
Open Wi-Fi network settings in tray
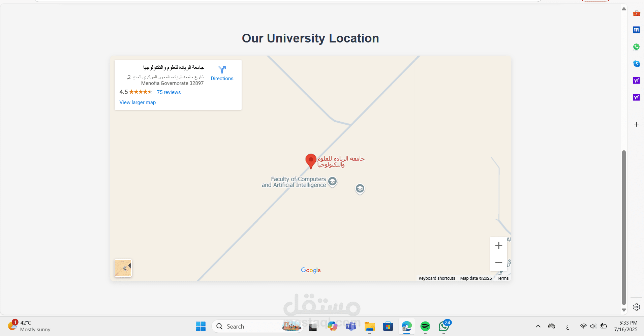coord(583,326)
